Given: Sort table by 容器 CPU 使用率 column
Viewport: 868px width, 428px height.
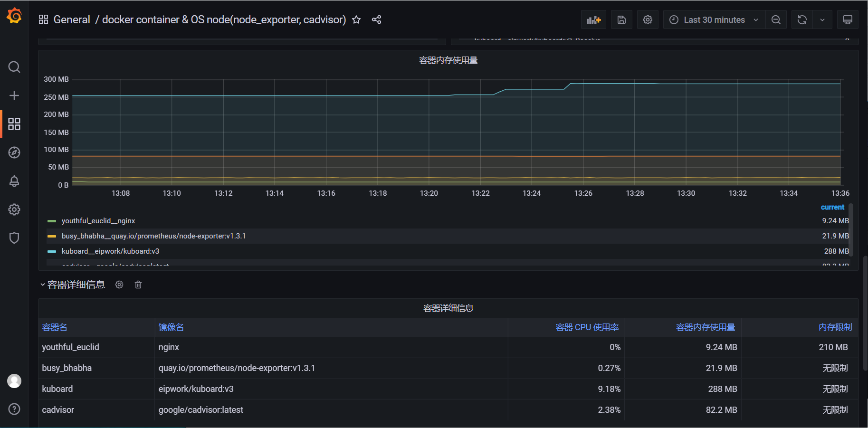Looking at the screenshot, I should [587, 327].
